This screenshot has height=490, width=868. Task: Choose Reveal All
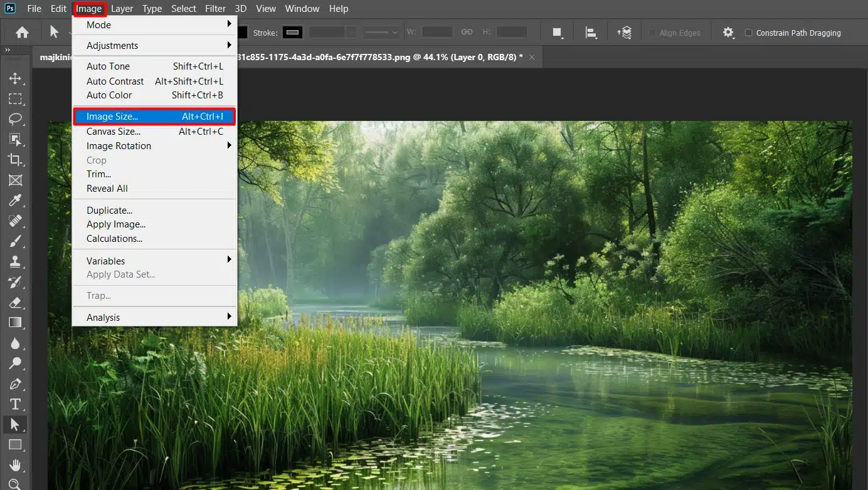click(x=154, y=189)
